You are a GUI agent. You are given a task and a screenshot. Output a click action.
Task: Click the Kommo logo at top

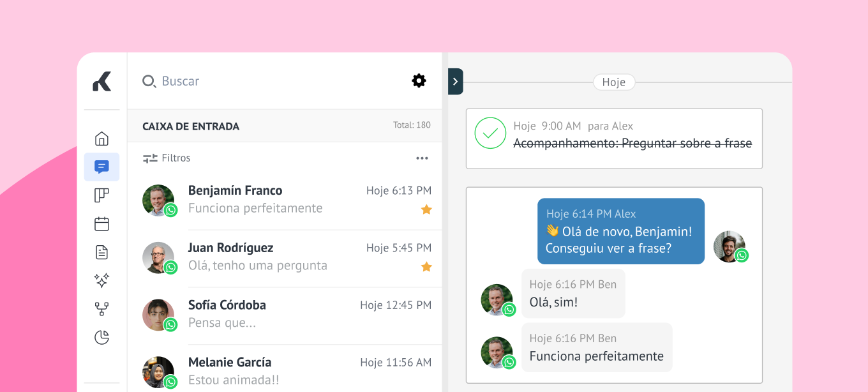102,82
